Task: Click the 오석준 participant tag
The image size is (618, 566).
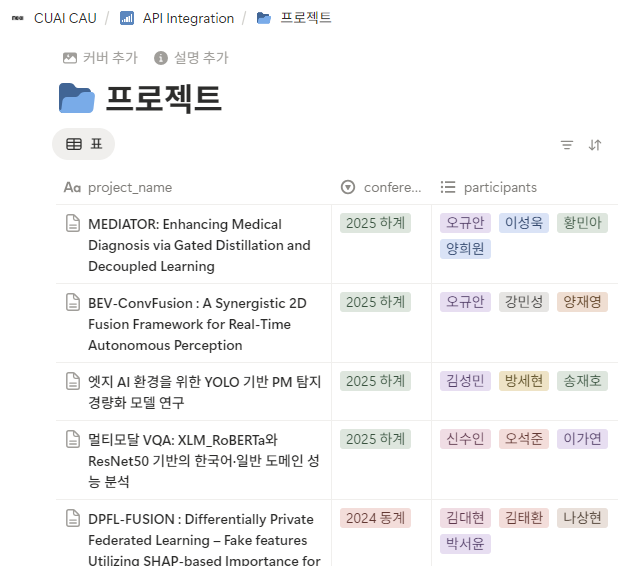Action: (x=524, y=439)
